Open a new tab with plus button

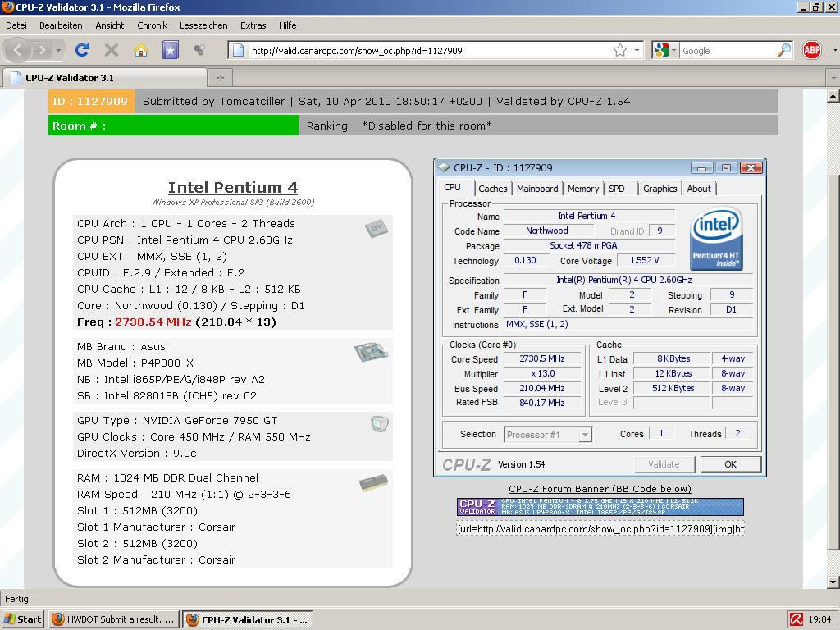pyautogui.click(x=220, y=78)
